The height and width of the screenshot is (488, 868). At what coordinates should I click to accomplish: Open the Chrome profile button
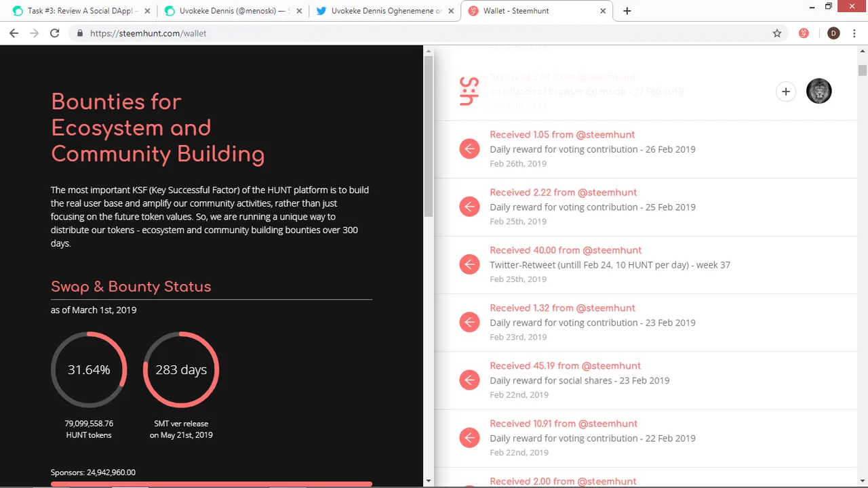click(x=833, y=33)
